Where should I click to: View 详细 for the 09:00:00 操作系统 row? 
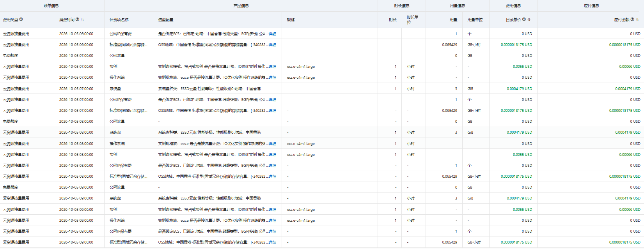point(272,221)
